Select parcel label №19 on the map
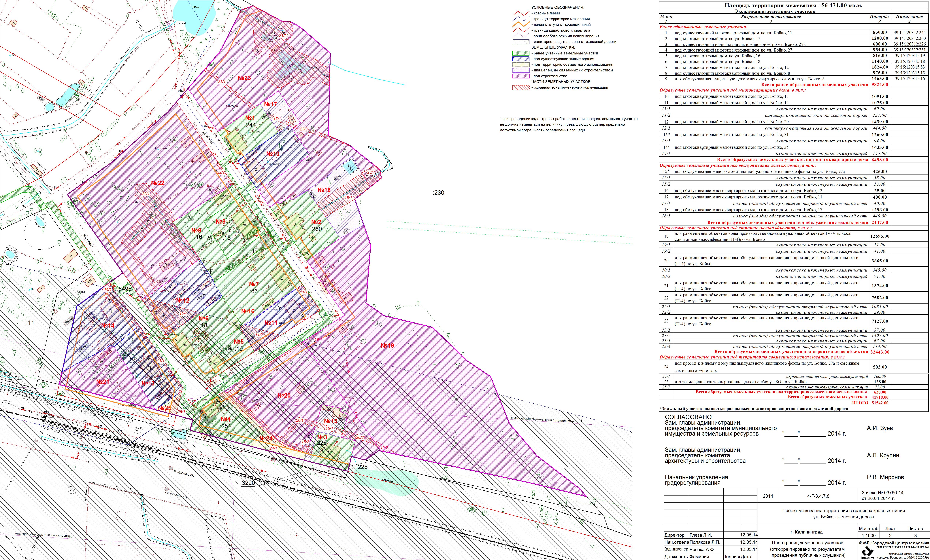This screenshot has width=930, height=560. click(x=387, y=346)
